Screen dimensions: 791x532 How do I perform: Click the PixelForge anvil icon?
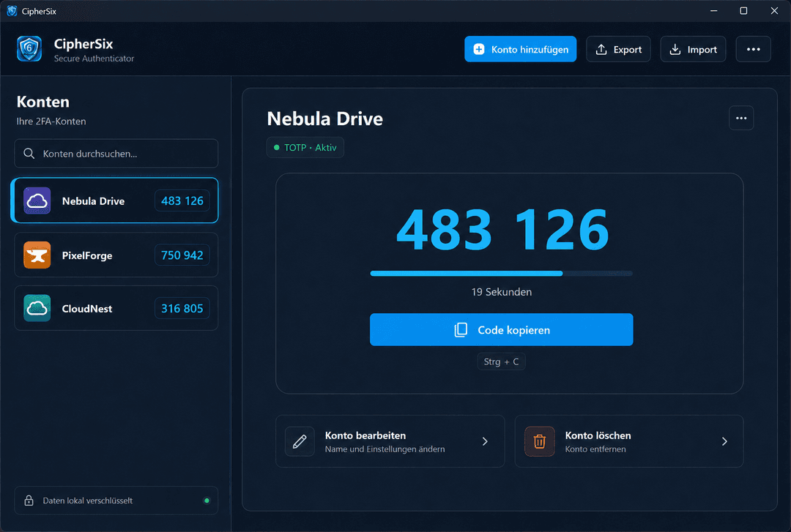tap(37, 255)
